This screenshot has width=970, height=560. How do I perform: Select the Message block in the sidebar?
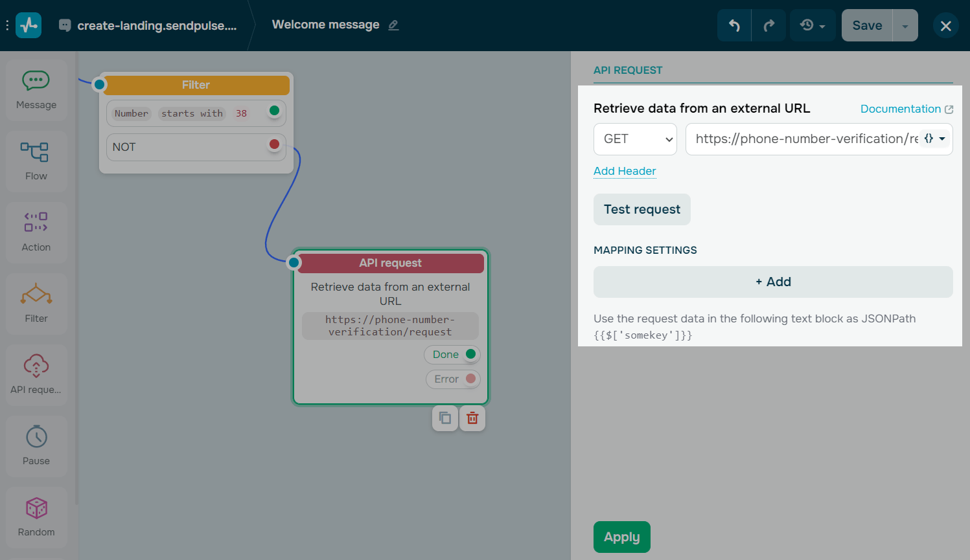(x=36, y=89)
